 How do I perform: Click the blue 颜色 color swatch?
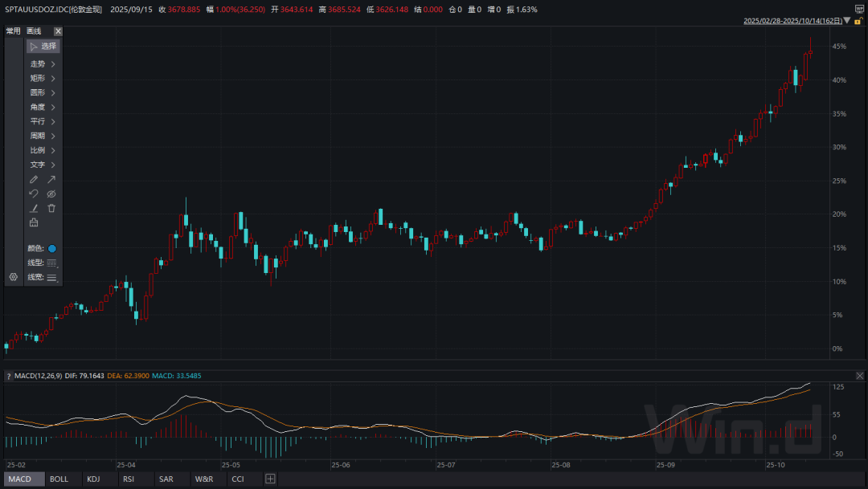point(52,248)
